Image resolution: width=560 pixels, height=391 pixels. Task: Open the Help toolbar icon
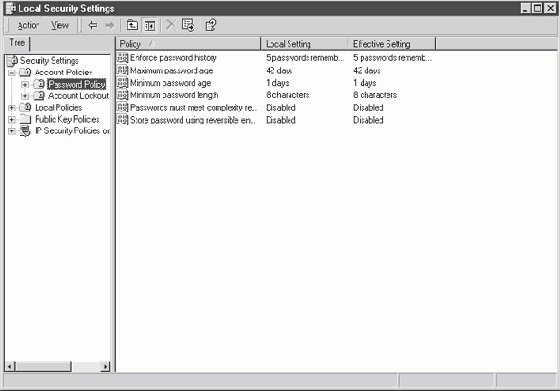[211, 25]
